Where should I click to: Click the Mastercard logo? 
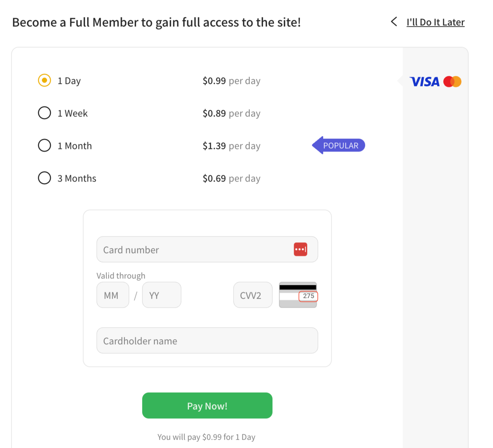452,82
